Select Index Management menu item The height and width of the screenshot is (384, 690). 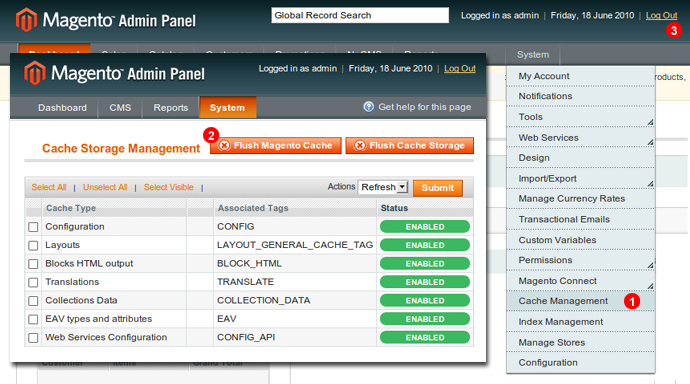(x=580, y=322)
